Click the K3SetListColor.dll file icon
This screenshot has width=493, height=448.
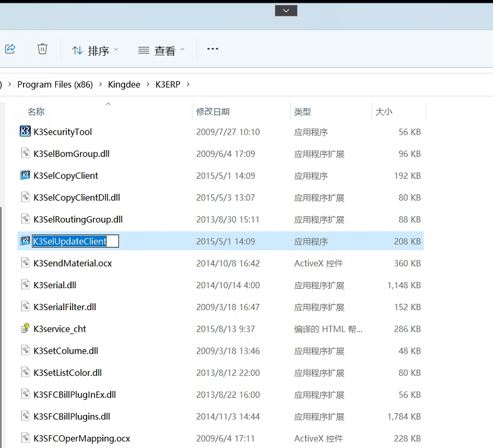pyautogui.click(x=26, y=372)
